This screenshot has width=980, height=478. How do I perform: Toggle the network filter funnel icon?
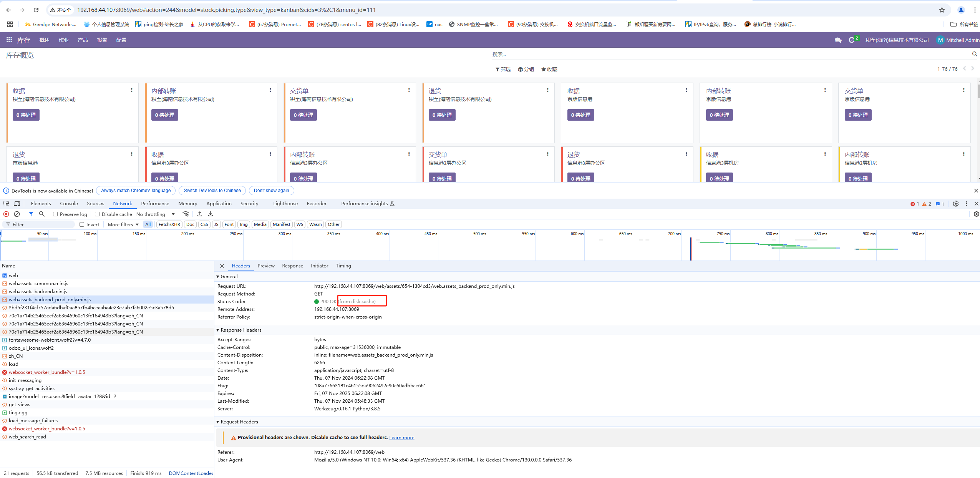[31, 214]
